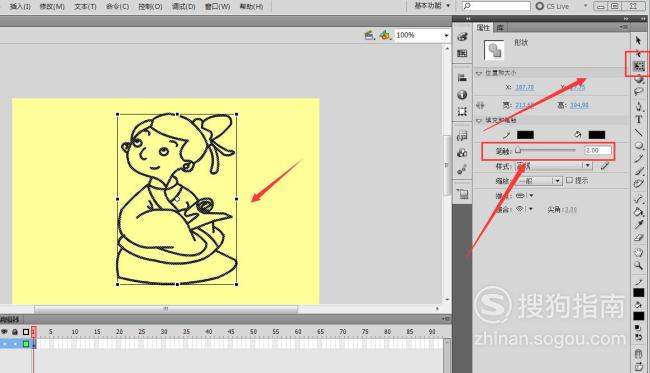Select the Hand tool

(639, 252)
